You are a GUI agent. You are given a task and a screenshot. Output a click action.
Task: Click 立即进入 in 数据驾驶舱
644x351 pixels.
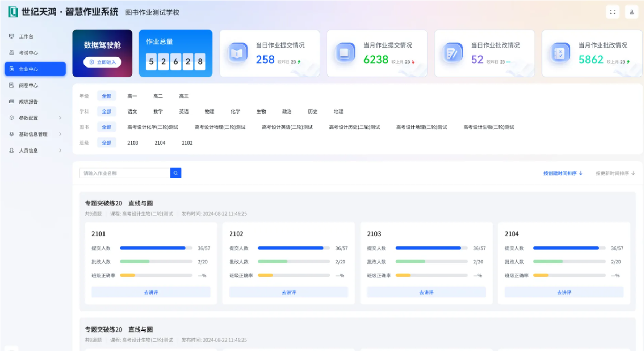pyautogui.click(x=102, y=62)
